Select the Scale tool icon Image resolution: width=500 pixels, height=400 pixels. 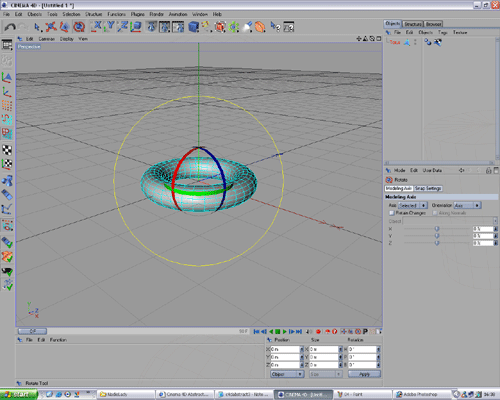pyautogui.click(x=65, y=27)
